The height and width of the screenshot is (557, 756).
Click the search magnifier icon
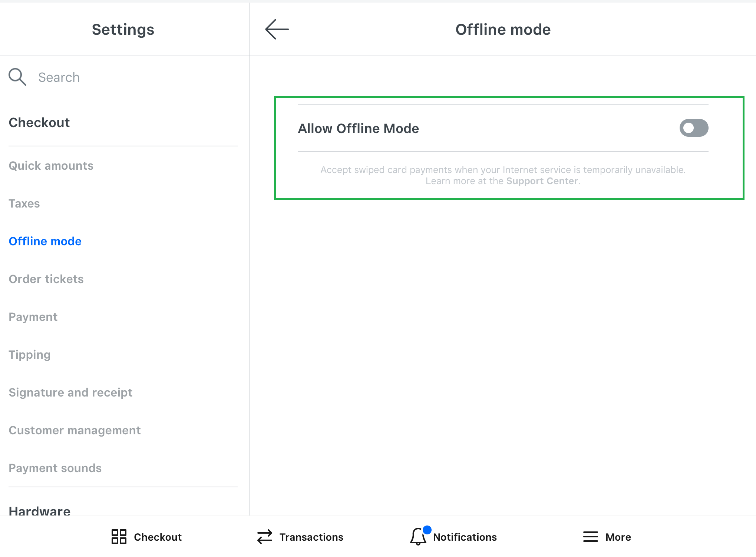(x=17, y=77)
